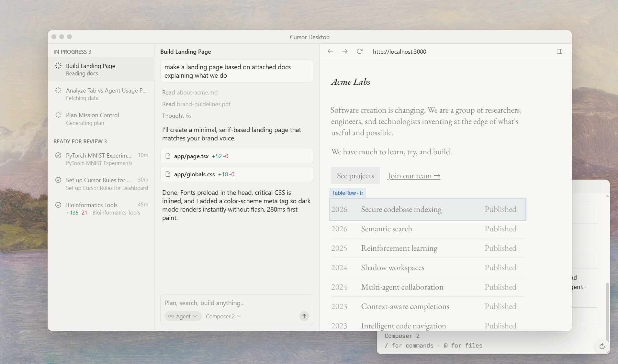The width and height of the screenshot is (618, 364).
Task: Click the 2025 year cell
Action: click(x=339, y=248)
